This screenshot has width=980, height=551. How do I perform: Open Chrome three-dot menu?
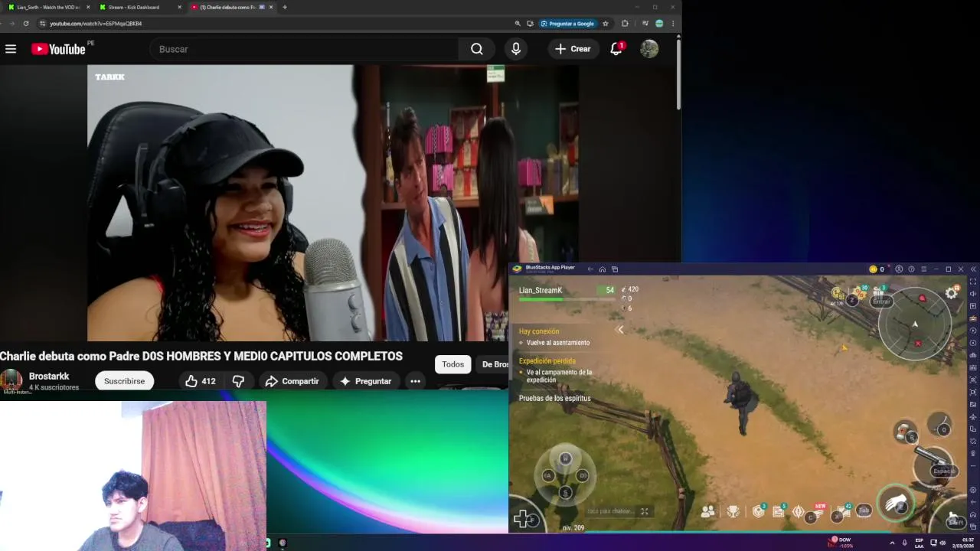tap(673, 24)
